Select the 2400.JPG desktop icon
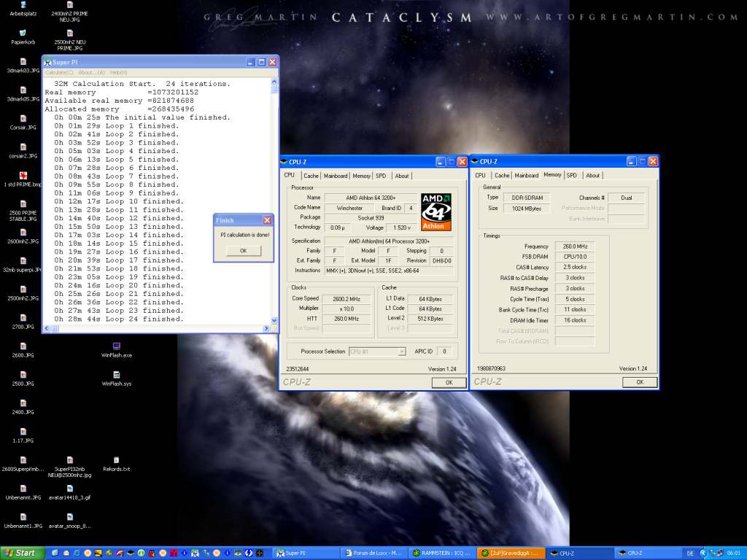747x560 pixels. click(23, 408)
